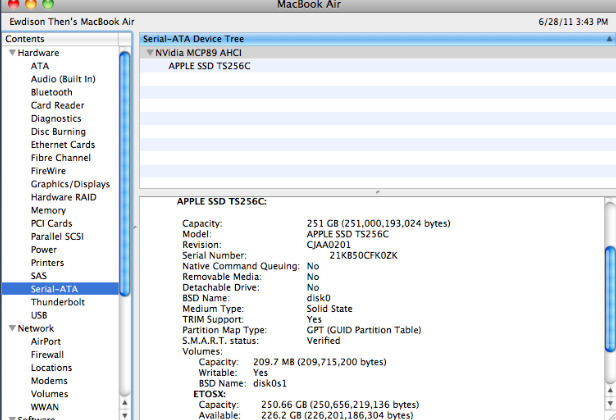Click the Ewdison Then's MacBook Air label
Viewport: 616px width, 420px height.
pyautogui.click(x=72, y=22)
